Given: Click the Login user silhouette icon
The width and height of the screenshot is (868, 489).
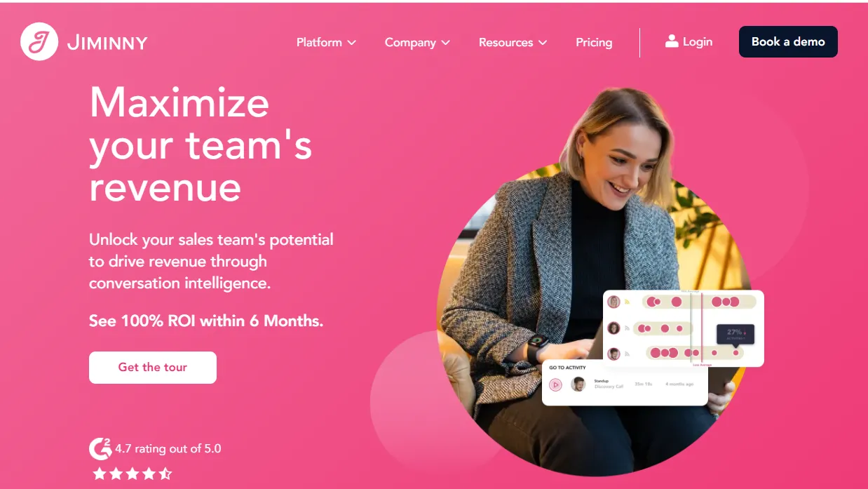Looking at the screenshot, I should click(672, 41).
